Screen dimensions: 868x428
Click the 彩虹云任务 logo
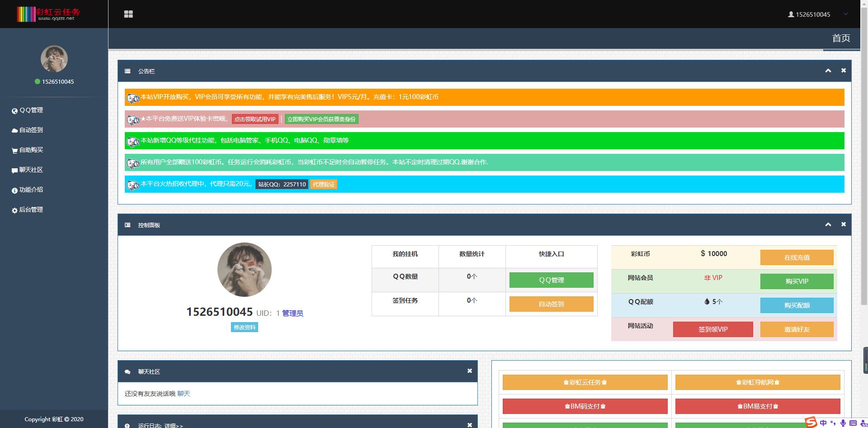[x=48, y=14]
